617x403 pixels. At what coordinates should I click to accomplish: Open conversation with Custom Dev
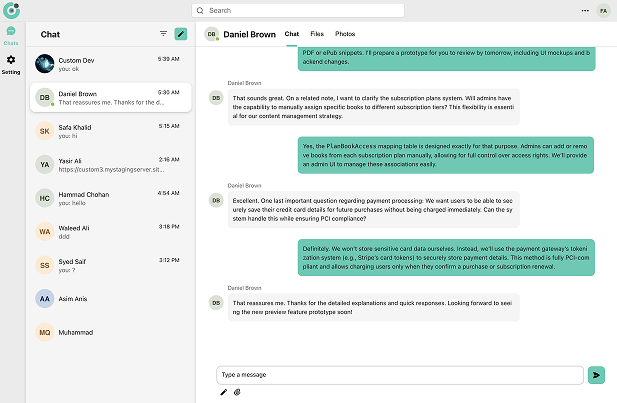tap(109, 64)
